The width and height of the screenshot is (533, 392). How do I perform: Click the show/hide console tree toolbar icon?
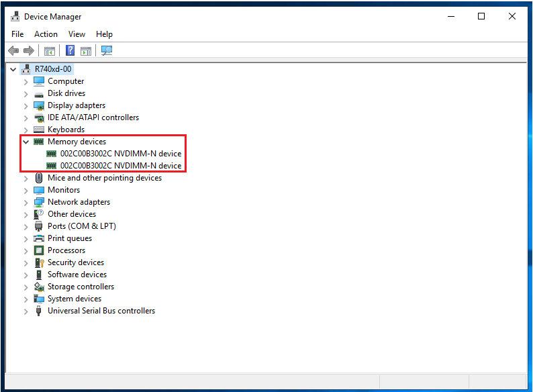(50, 51)
